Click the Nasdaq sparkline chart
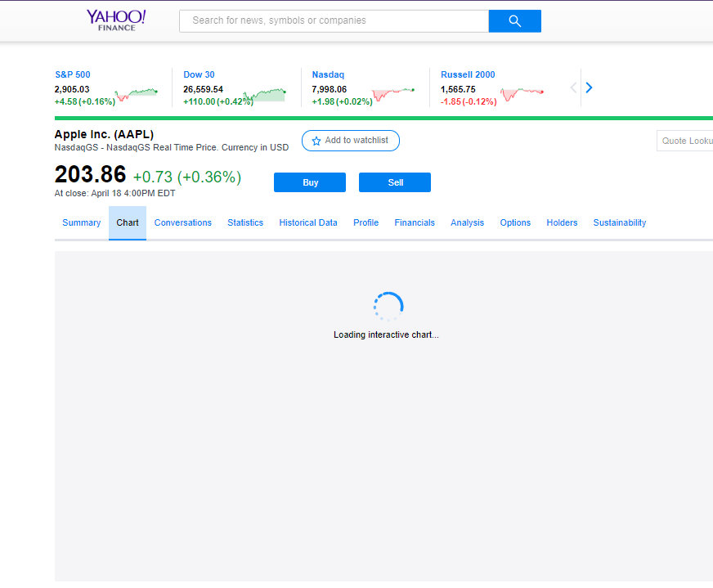Viewport: 713px width, 588px height. (x=391, y=93)
